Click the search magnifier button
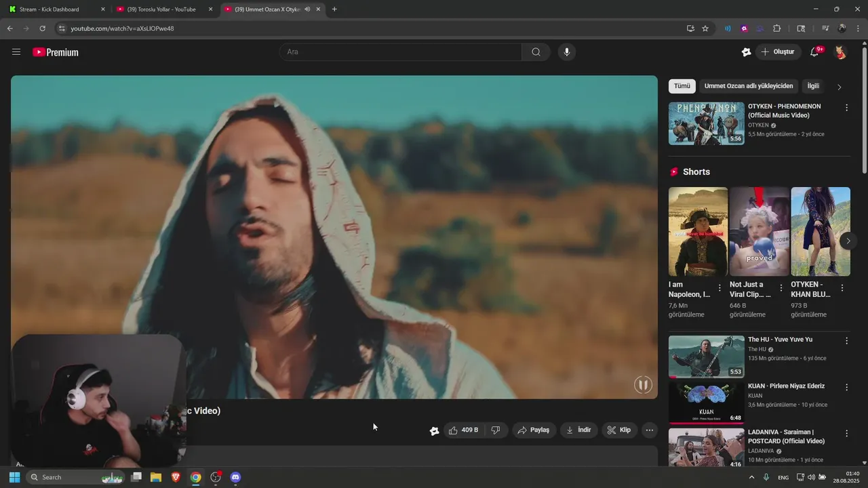This screenshot has width=868, height=488. (x=536, y=52)
